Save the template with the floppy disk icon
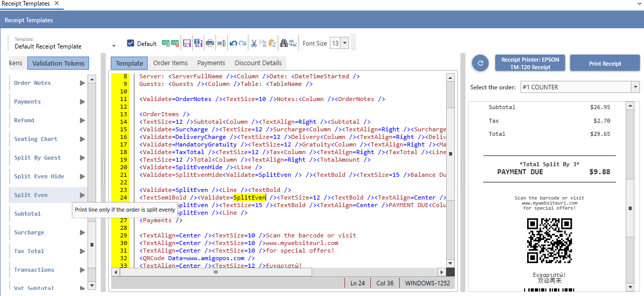 [187, 43]
